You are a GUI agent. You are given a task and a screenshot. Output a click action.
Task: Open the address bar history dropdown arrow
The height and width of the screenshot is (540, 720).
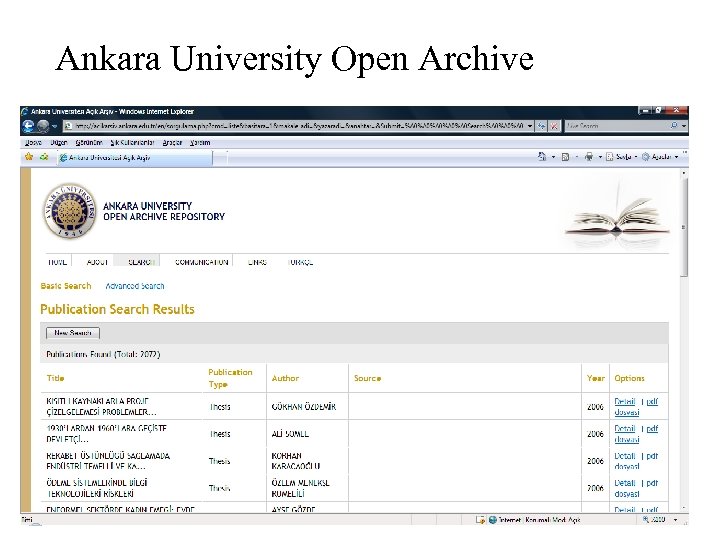point(530,125)
